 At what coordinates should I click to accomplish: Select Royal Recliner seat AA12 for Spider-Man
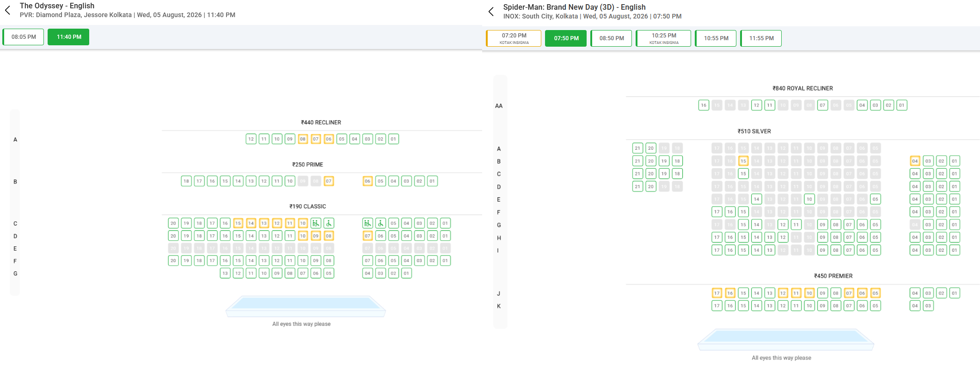pyautogui.click(x=756, y=105)
